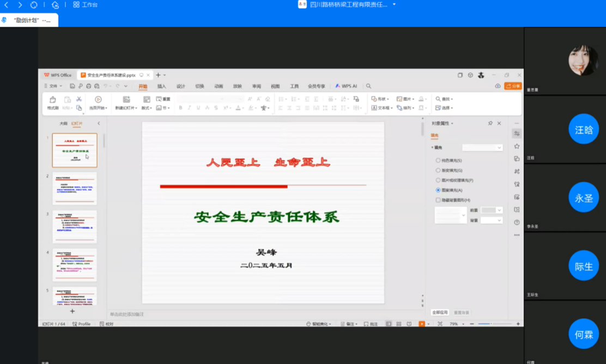606x364 pixels.
Task: Pin the 对象属性 panel with pushpin icon
Action: pyautogui.click(x=490, y=124)
